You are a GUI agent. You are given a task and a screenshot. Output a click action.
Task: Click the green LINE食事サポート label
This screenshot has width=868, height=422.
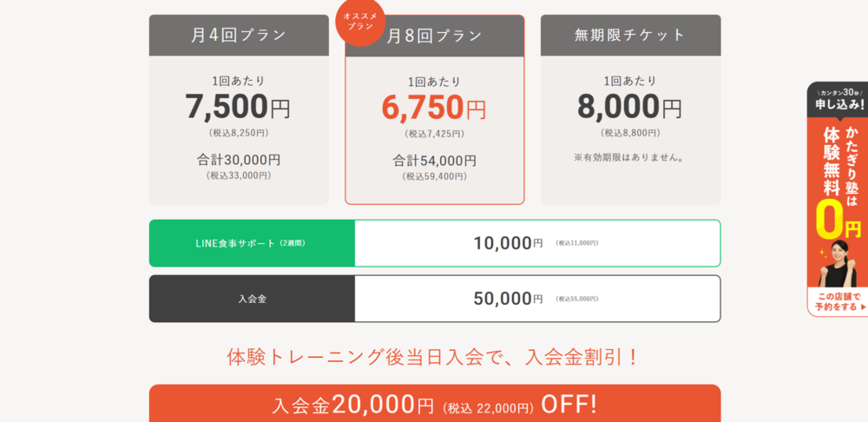[x=252, y=243]
